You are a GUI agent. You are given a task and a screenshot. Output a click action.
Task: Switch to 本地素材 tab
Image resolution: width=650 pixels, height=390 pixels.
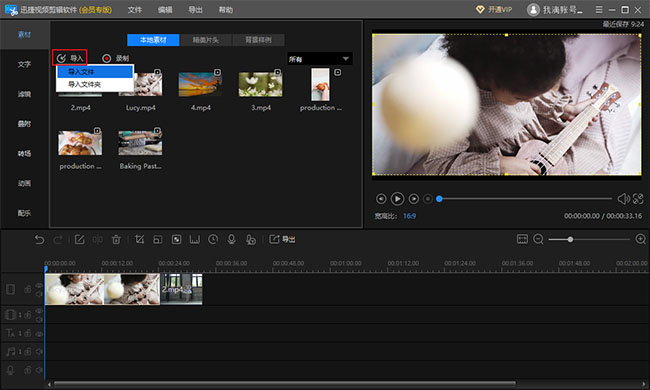(x=153, y=40)
